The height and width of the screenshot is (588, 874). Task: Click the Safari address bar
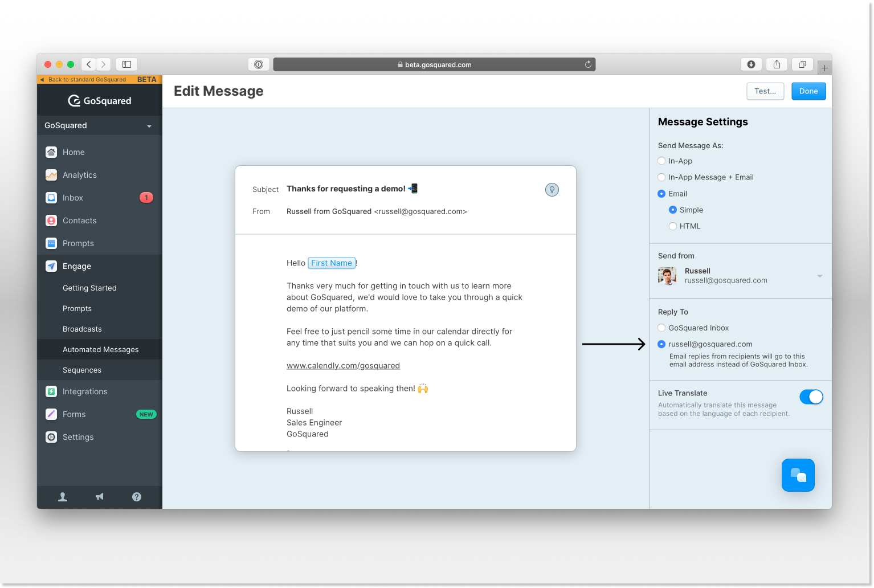434,64
